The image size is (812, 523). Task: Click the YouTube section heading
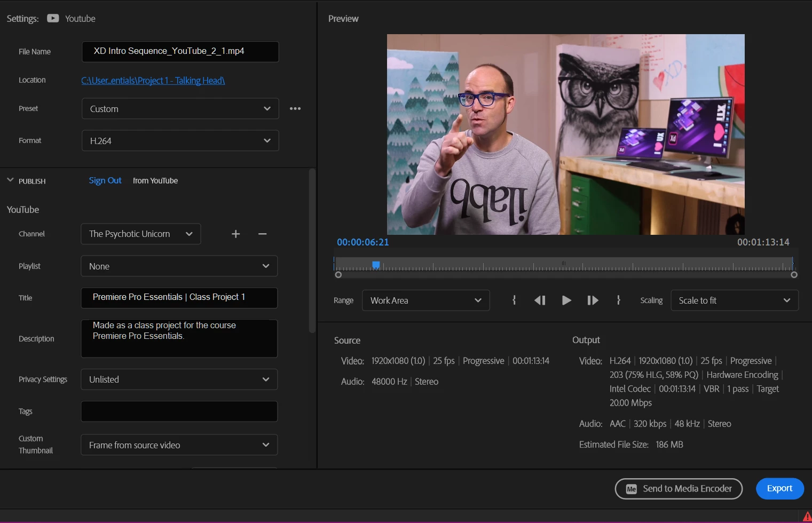(x=23, y=210)
